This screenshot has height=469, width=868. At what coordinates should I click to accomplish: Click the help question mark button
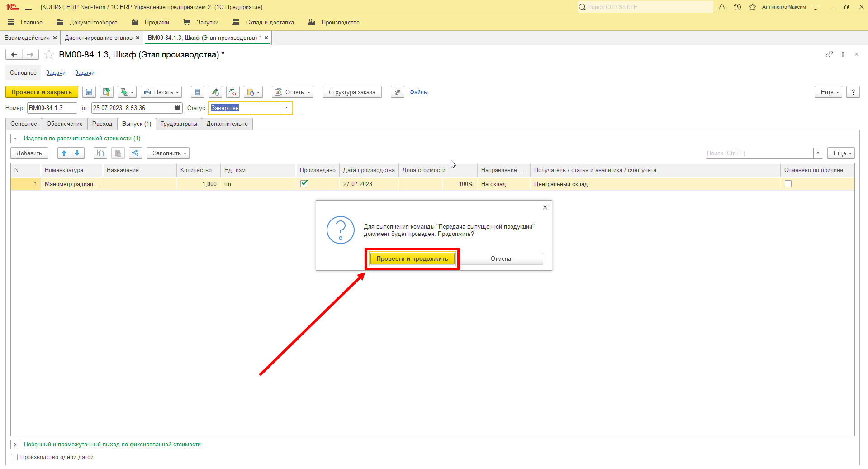pyautogui.click(x=853, y=92)
